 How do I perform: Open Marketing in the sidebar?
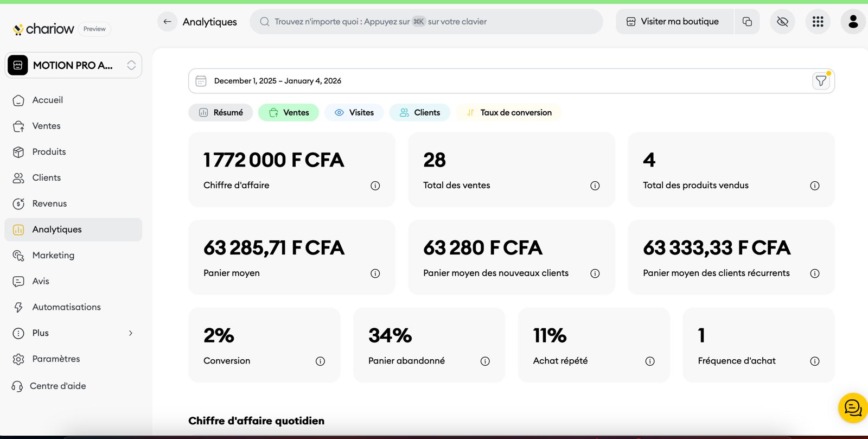click(73, 256)
